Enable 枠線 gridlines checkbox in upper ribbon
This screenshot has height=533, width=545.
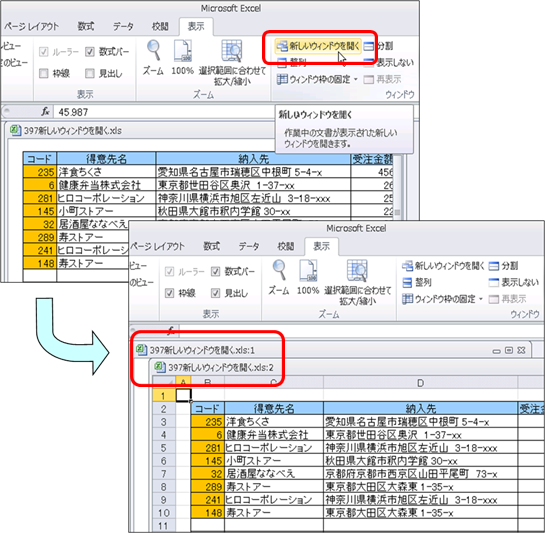[44, 73]
